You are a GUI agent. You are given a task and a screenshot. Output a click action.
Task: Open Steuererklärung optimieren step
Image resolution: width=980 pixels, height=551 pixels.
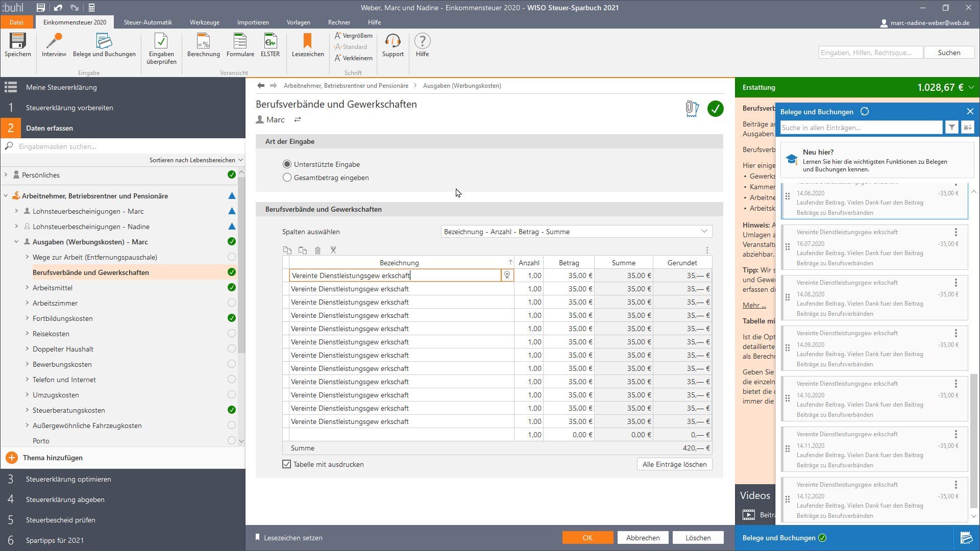point(68,479)
